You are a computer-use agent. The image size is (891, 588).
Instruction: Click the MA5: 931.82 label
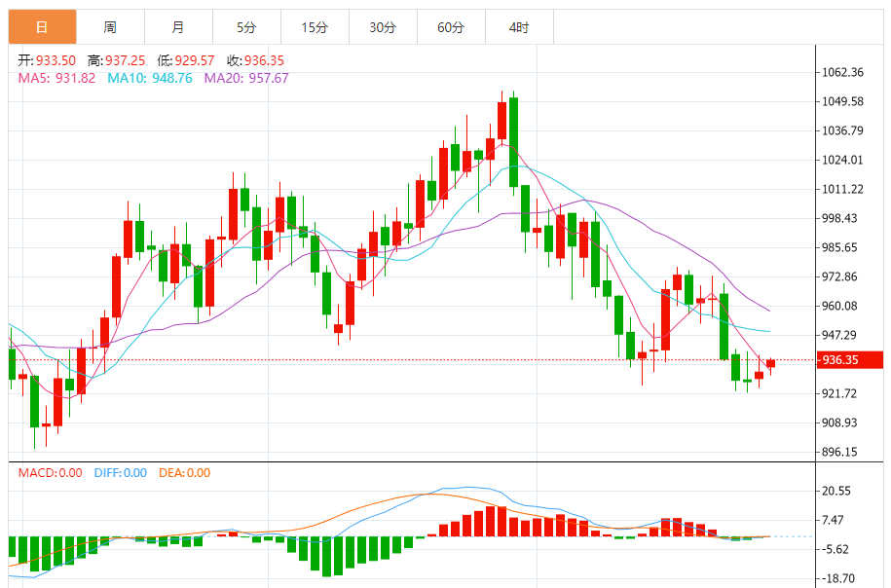[56, 78]
